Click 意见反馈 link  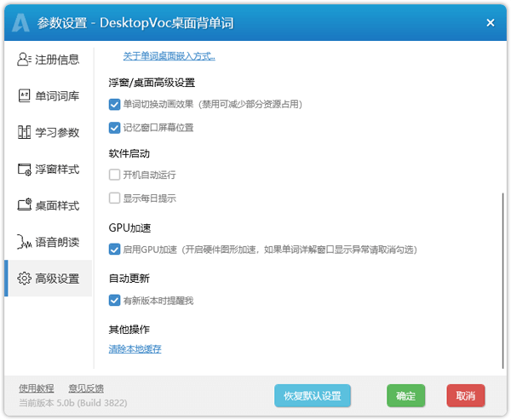[x=86, y=388]
